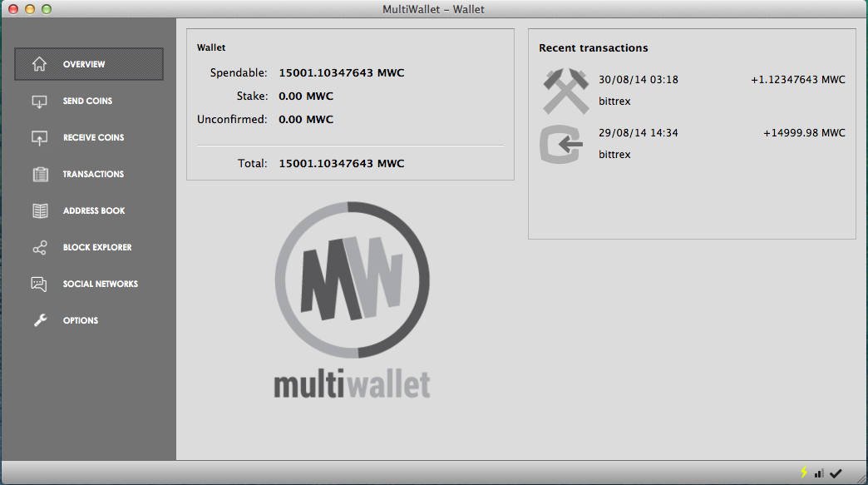Click the Stake 0.00 MWC value
The image size is (868, 485).
306,97
